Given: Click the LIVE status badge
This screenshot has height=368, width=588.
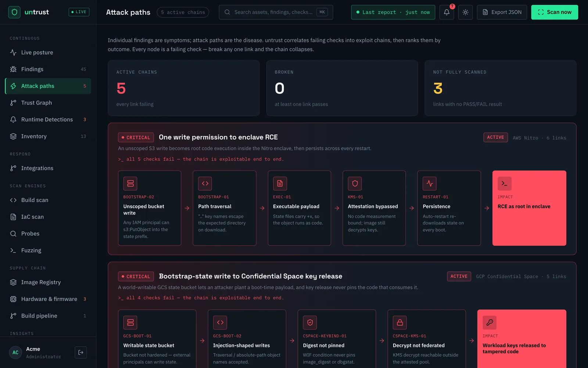Looking at the screenshot, I should (79, 12).
